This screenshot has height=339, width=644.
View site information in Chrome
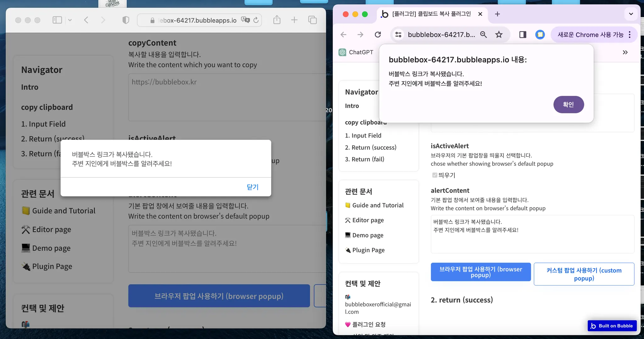tap(398, 35)
